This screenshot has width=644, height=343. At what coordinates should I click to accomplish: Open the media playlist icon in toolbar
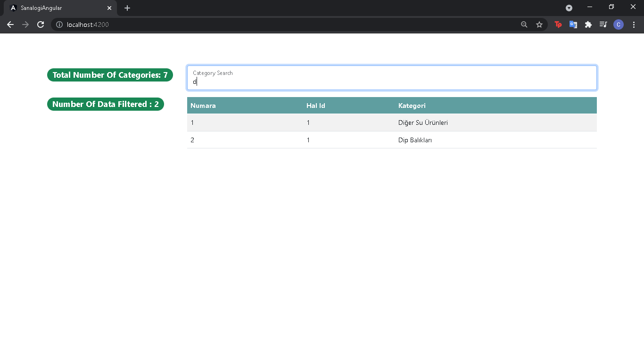coord(603,24)
